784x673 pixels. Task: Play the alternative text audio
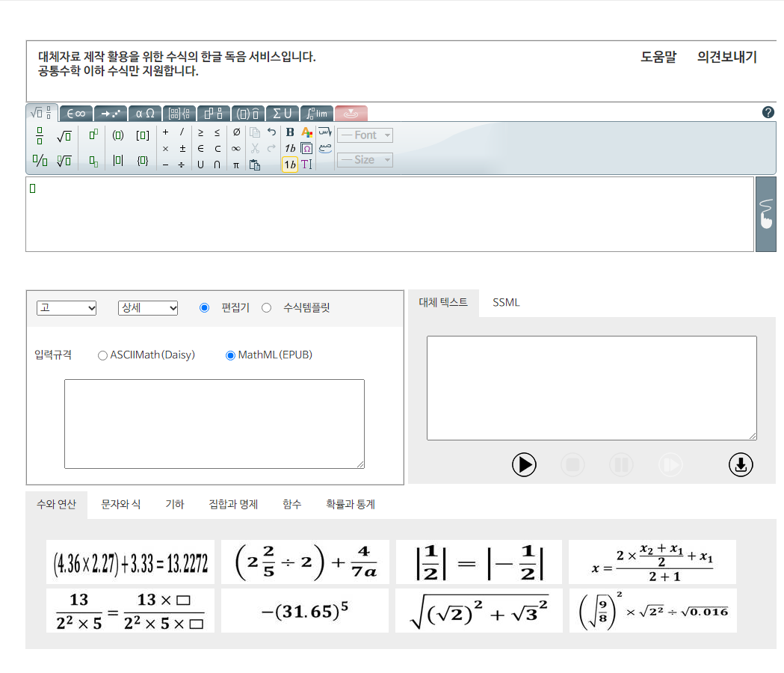524,464
